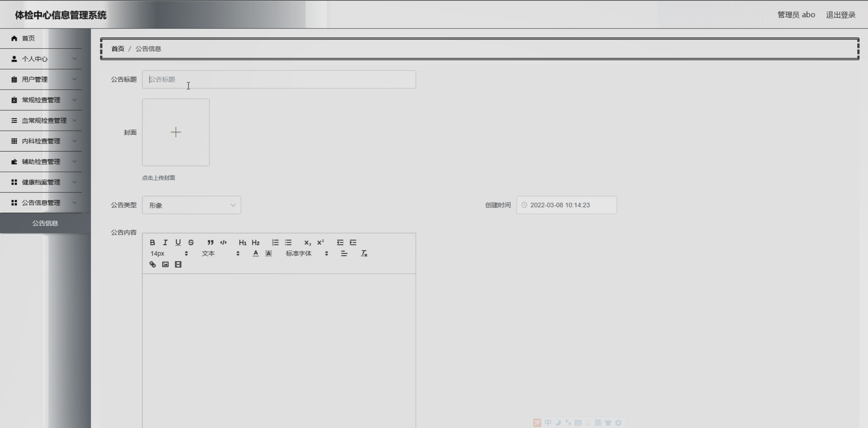Click 管理员 abo account label
Screen dimensions: 868x428
pos(796,15)
